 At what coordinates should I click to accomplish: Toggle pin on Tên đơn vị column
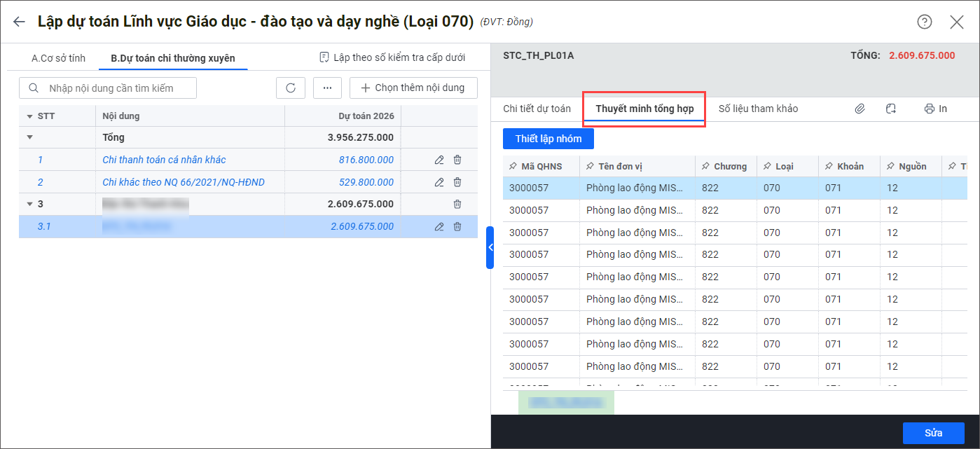point(589,167)
